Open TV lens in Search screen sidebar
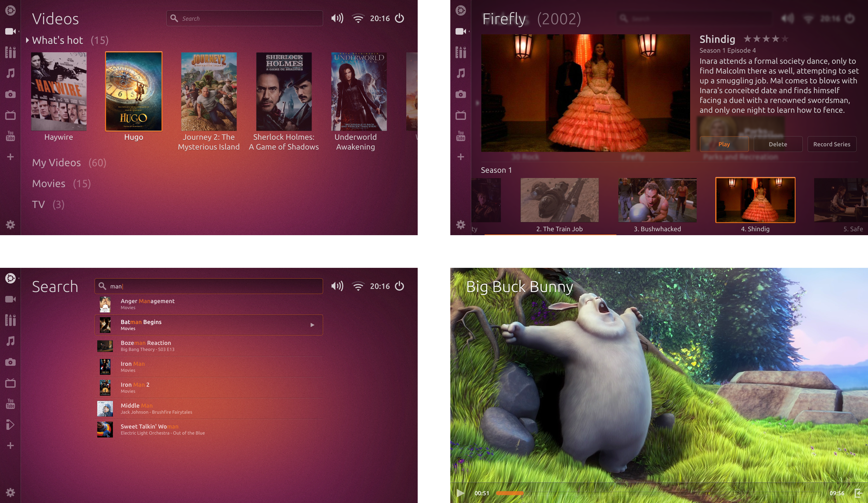 (x=10, y=383)
